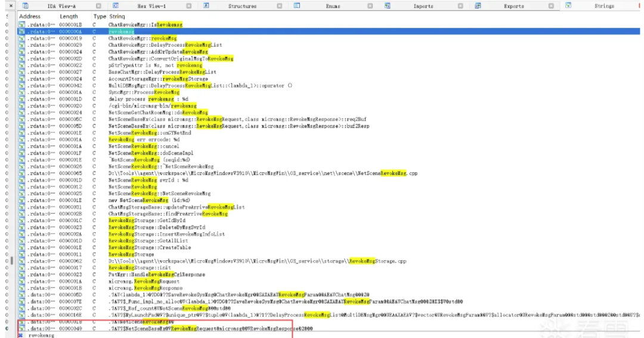The width and height of the screenshot is (644, 338).
Task: Sort by the Type column header
Action: click(100, 17)
